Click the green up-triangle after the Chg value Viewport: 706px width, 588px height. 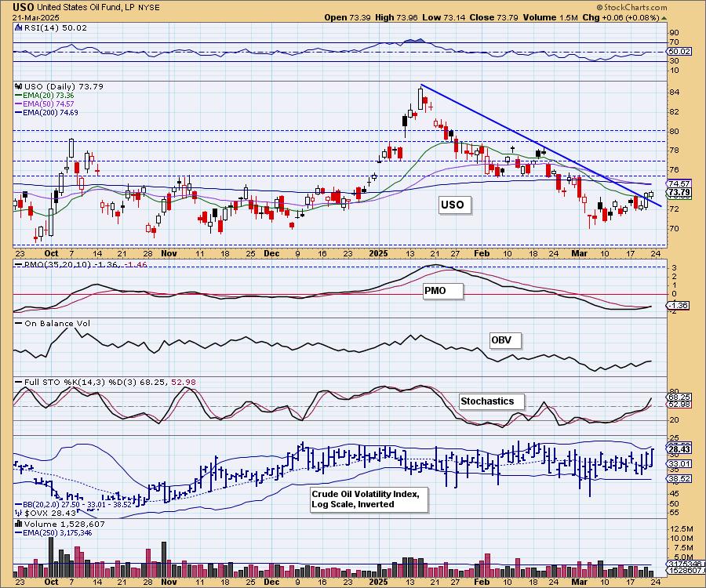tap(664, 18)
